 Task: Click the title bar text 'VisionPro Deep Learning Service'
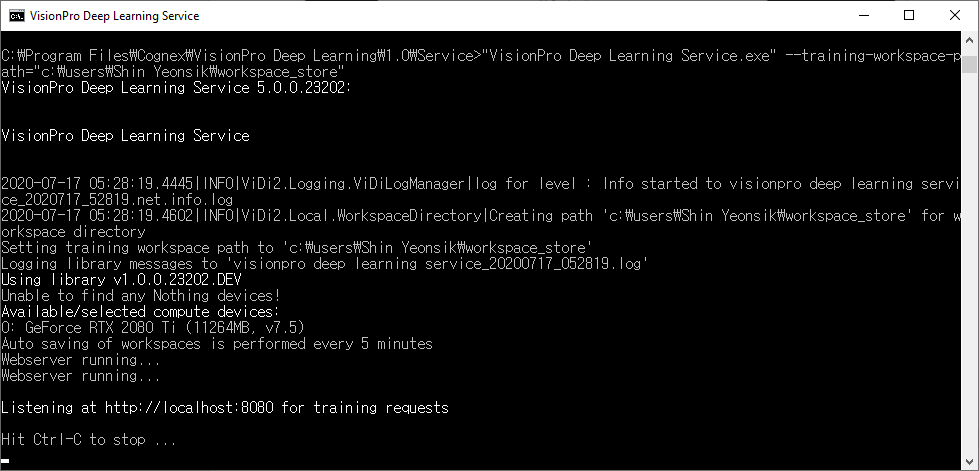(114, 16)
